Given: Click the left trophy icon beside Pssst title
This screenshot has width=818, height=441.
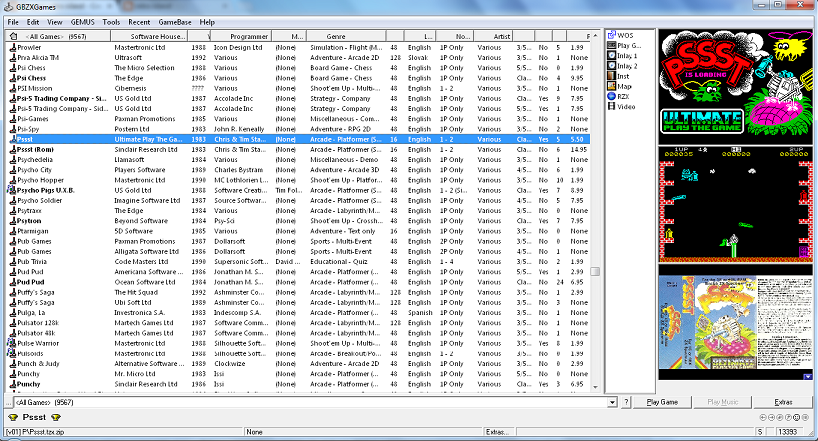Looking at the screenshot, I should click(14, 418).
